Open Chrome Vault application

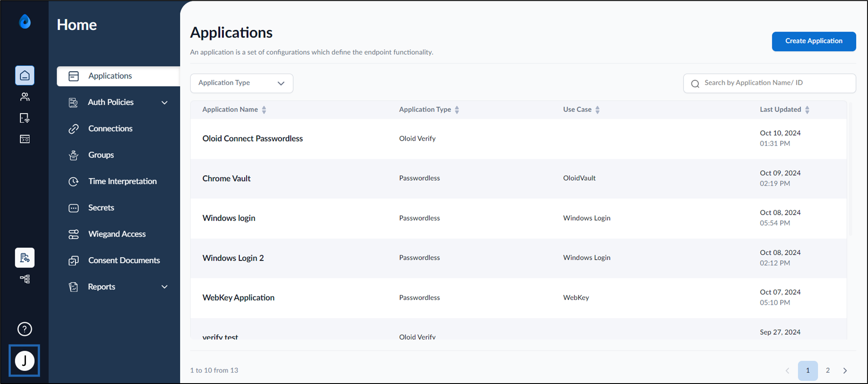tap(227, 178)
